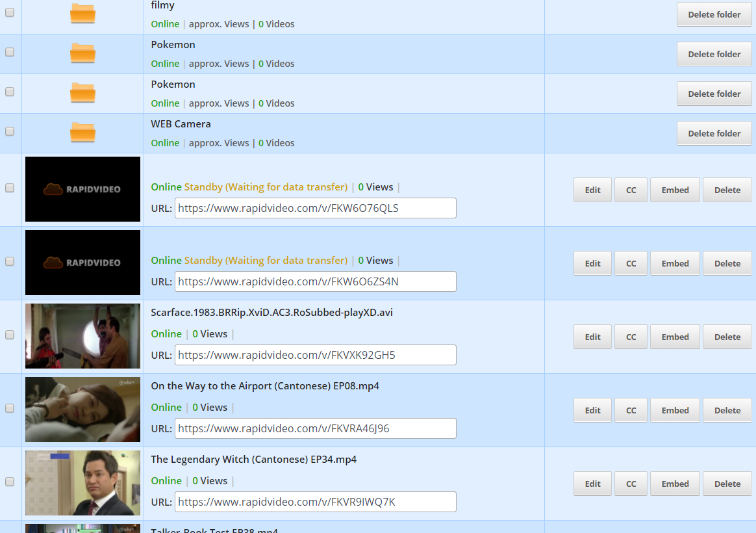Open the Legendary Witch EP34 thumbnail
The width and height of the screenshot is (756, 533).
83,483
